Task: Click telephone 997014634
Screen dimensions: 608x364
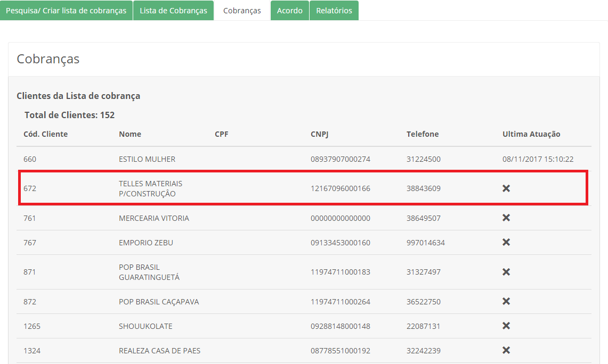Action: (x=426, y=243)
